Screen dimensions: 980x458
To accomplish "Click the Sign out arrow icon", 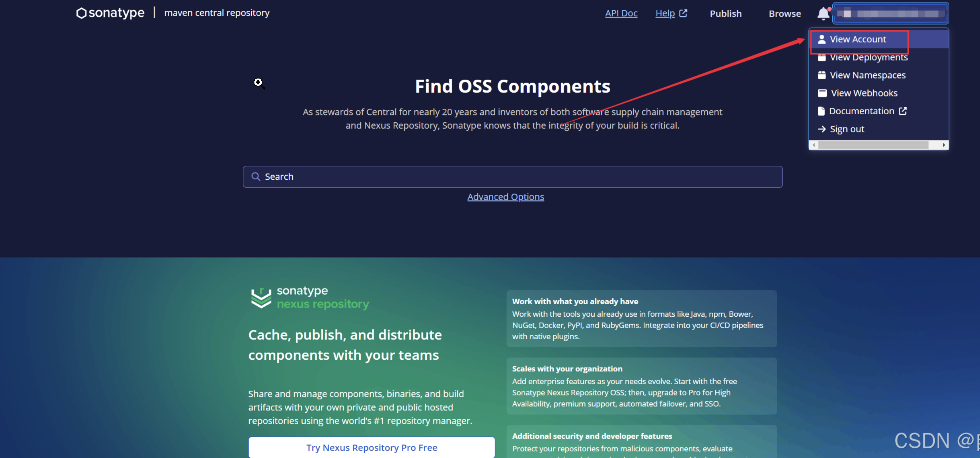I will point(822,129).
